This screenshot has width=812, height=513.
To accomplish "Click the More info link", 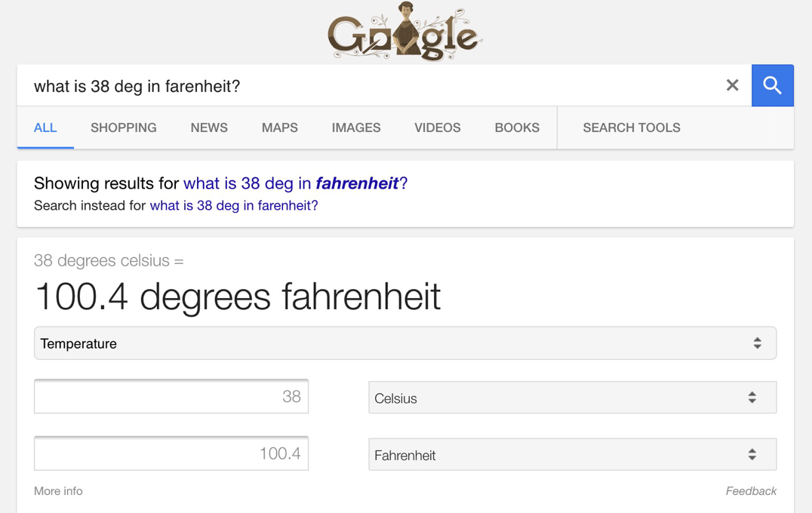I will [x=58, y=490].
